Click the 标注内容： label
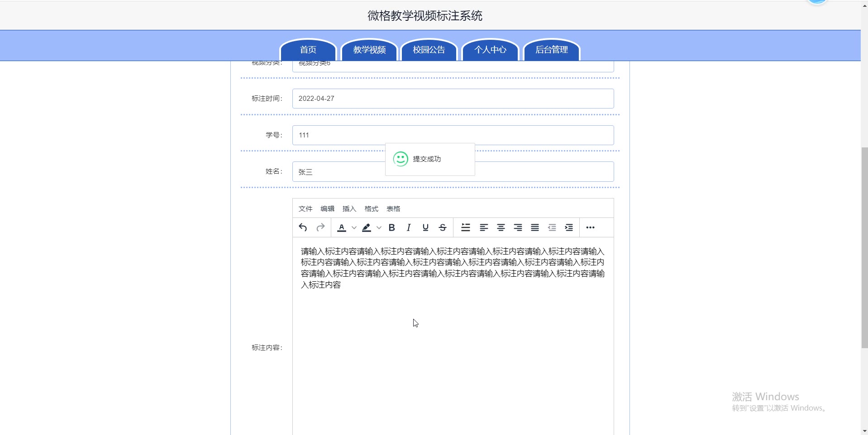This screenshot has width=868, height=435. pyautogui.click(x=267, y=347)
